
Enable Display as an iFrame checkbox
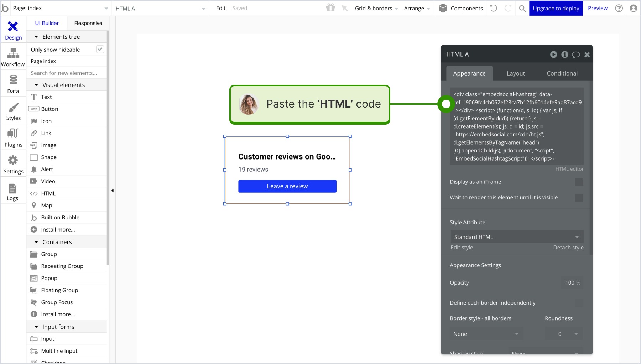579,182
